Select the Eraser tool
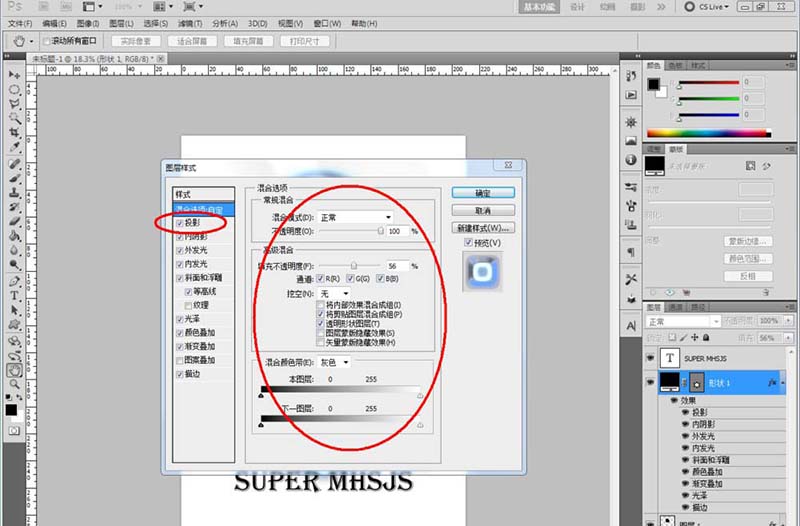 14,221
